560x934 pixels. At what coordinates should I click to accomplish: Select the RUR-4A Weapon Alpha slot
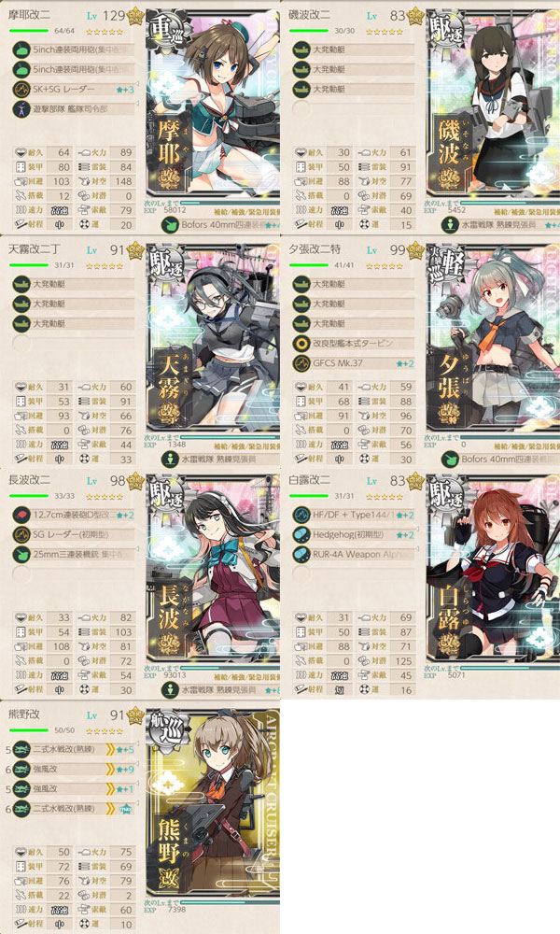pyautogui.click(x=355, y=554)
